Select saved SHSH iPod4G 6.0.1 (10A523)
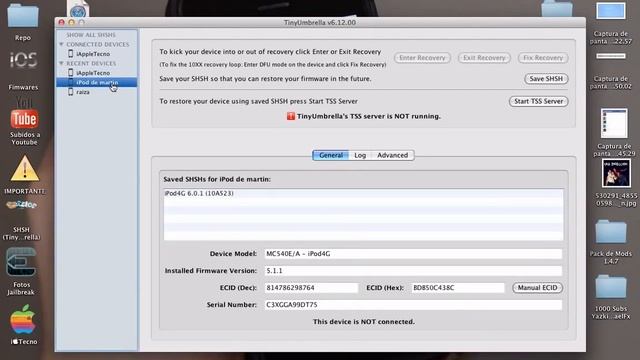 [x=363, y=193]
